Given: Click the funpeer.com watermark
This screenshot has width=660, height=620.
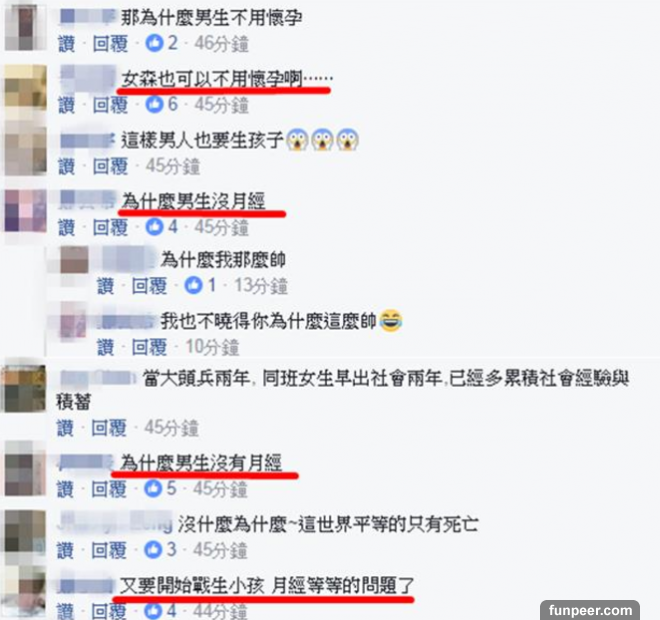Looking at the screenshot, I should tap(590, 610).
